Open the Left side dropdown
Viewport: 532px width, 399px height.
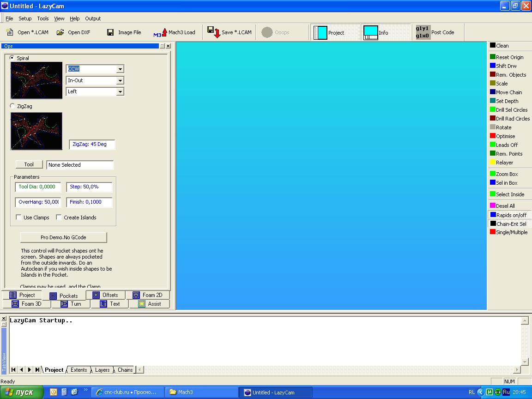click(120, 91)
